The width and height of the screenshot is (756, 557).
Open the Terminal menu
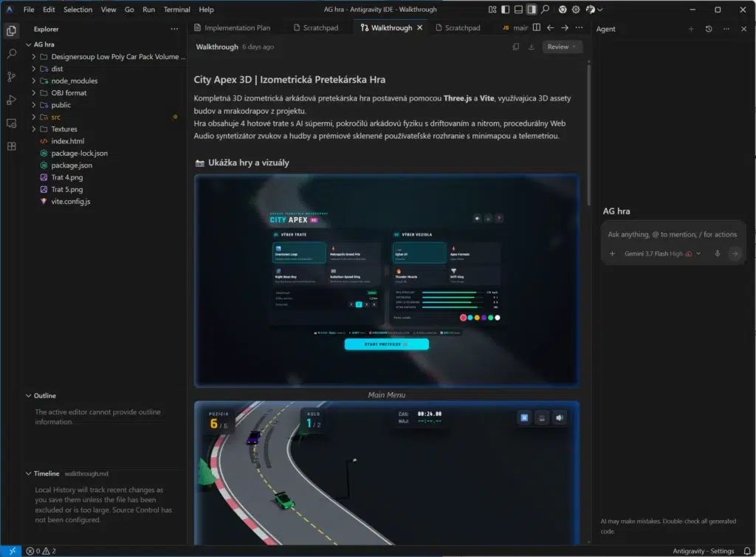[176, 9]
